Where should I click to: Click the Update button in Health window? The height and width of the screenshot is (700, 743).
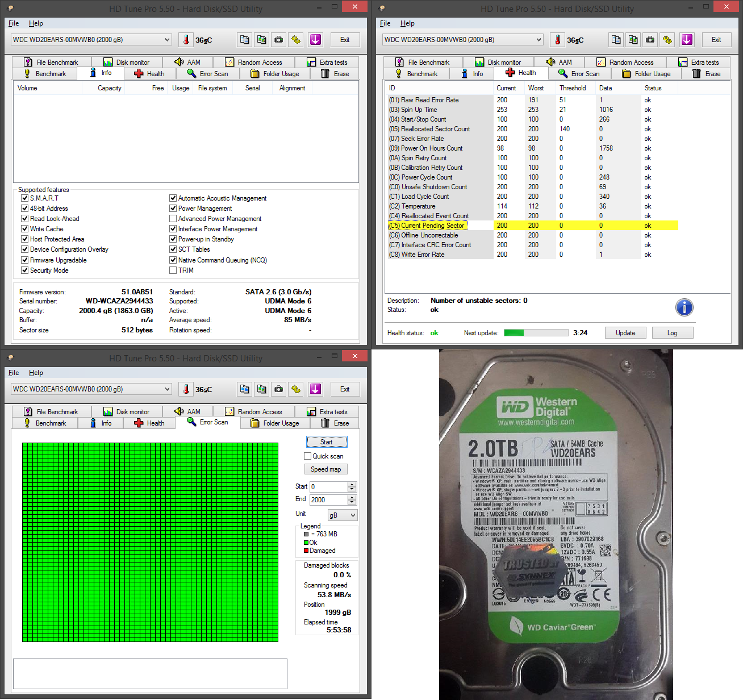tap(625, 333)
